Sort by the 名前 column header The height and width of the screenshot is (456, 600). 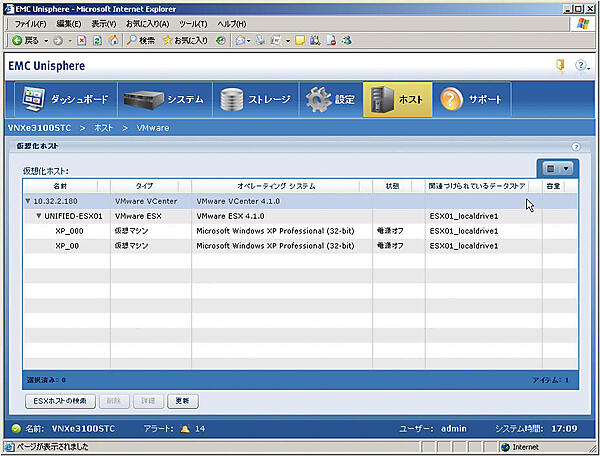[x=61, y=186]
